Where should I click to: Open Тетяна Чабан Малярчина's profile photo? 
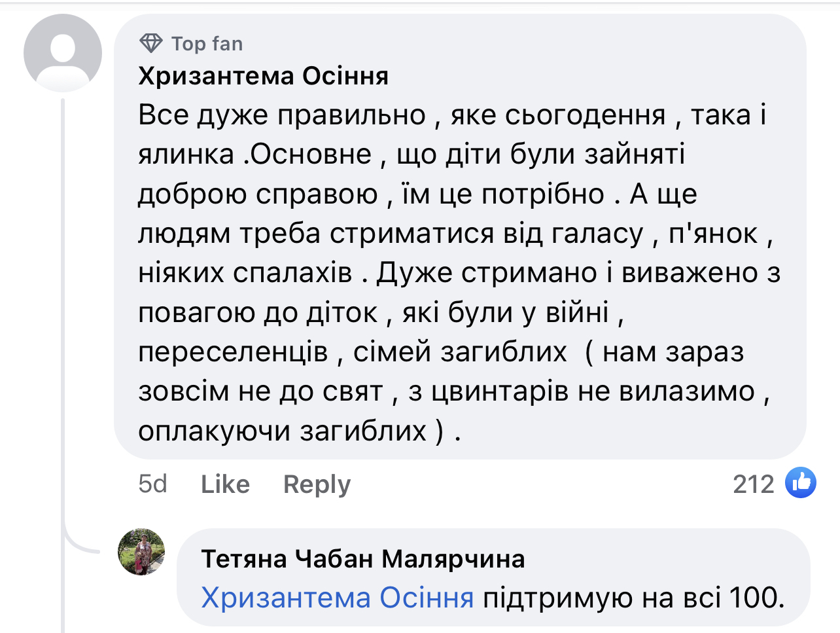tap(141, 552)
